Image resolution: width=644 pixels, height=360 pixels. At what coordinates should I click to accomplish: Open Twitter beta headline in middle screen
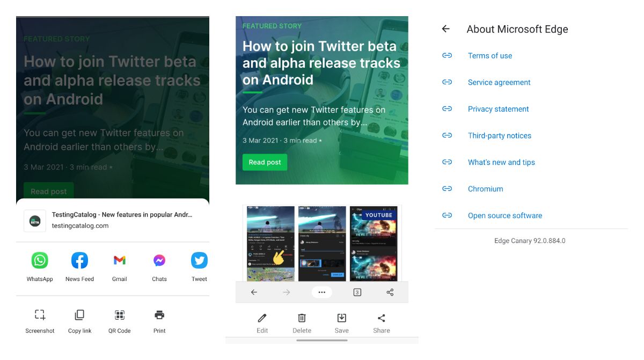[x=321, y=63]
